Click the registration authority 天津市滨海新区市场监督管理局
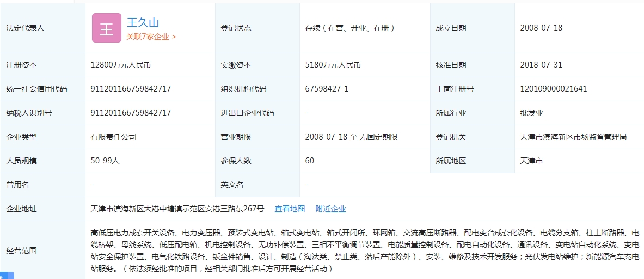Image resolution: width=644 pixels, height=279 pixels. [x=573, y=137]
